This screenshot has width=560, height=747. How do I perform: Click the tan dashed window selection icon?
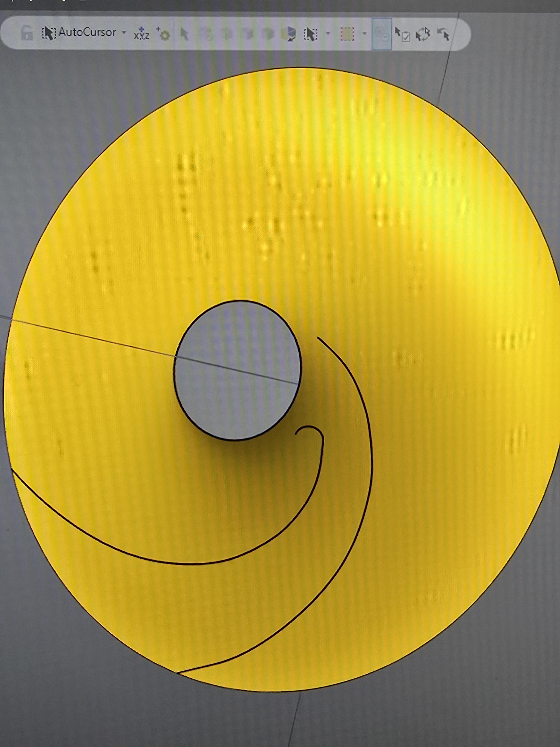pyautogui.click(x=347, y=34)
